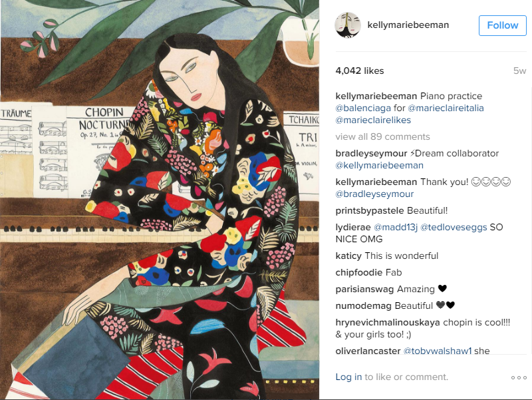The width and height of the screenshot is (532, 400).
Task: Click the piano practice illustration image
Action: point(160,200)
